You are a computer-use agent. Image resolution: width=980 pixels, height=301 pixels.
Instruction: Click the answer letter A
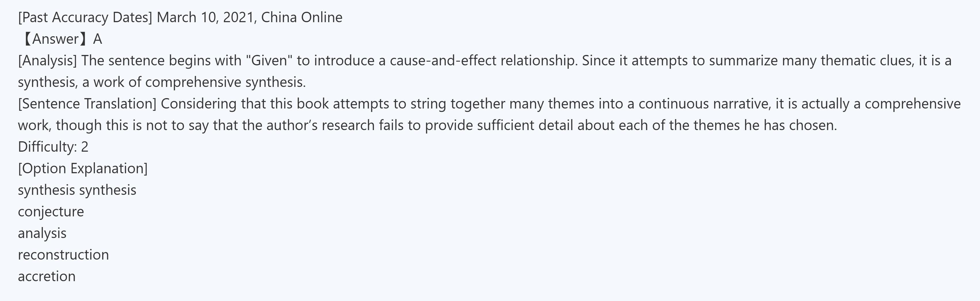click(x=98, y=39)
